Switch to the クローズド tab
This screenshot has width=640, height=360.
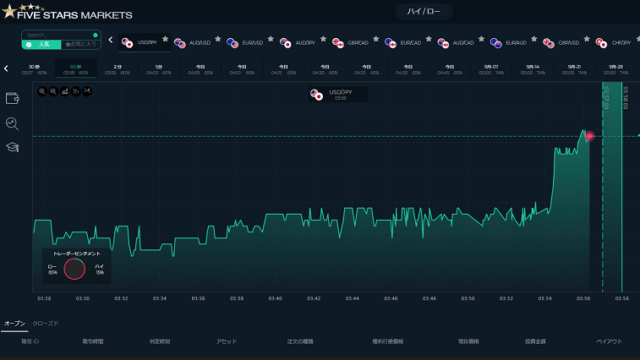tap(45, 323)
